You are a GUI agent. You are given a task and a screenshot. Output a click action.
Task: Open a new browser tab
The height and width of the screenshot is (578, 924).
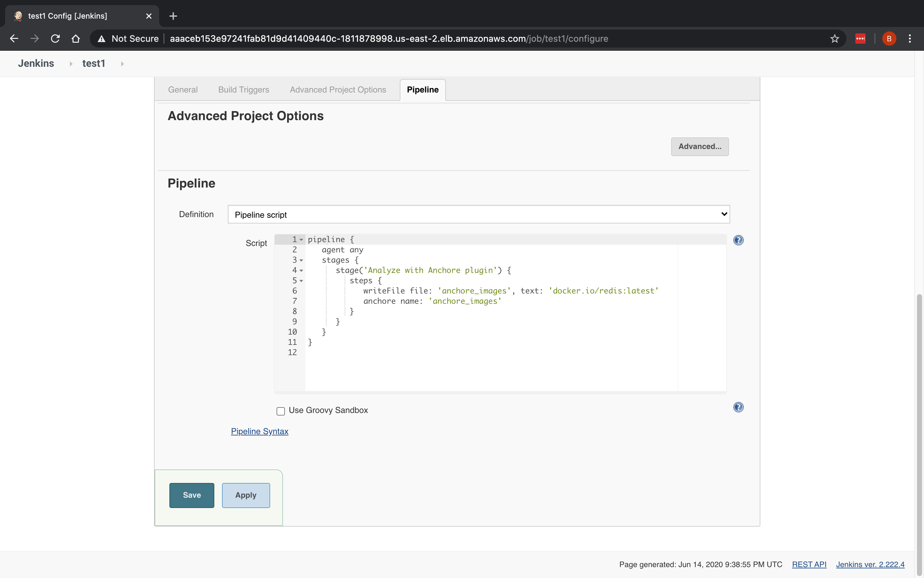click(x=173, y=16)
